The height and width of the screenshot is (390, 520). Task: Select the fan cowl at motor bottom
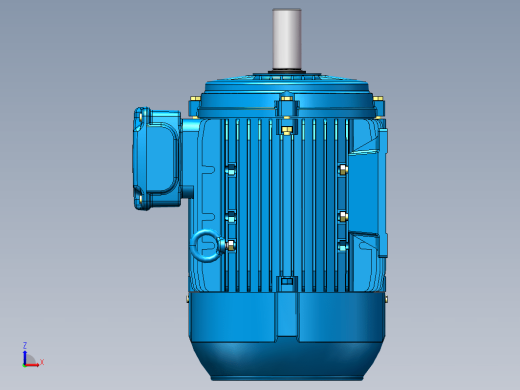(x=287, y=336)
